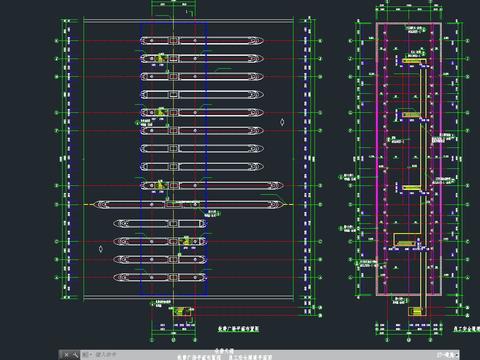Select the blue canopy outline's top edge

point(174,23)
